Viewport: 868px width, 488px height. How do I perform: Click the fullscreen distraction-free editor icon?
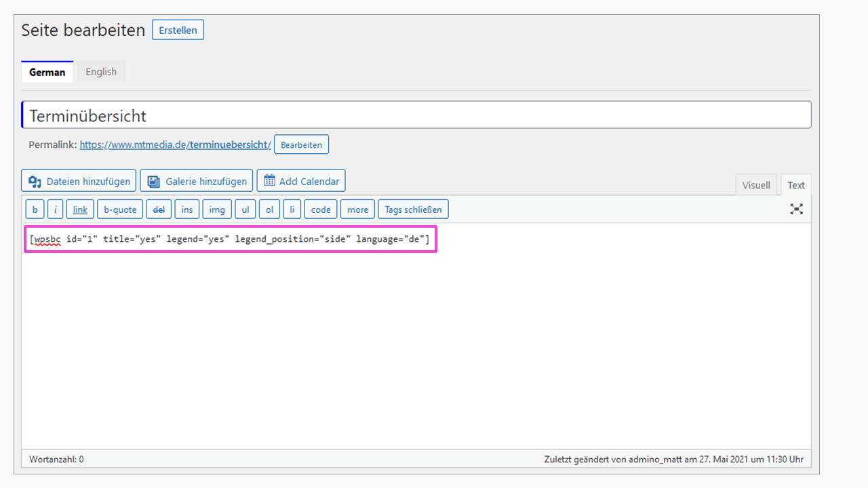click(796, 209)
